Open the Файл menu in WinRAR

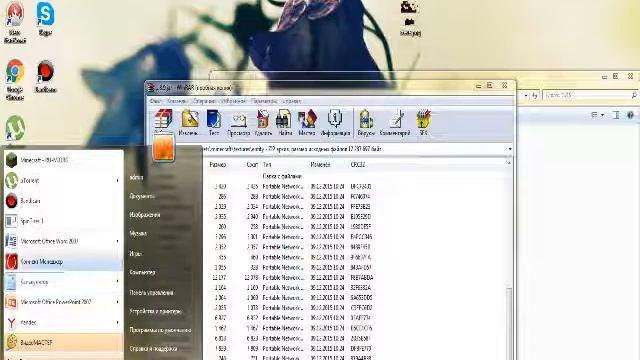(x=155, y=101)
